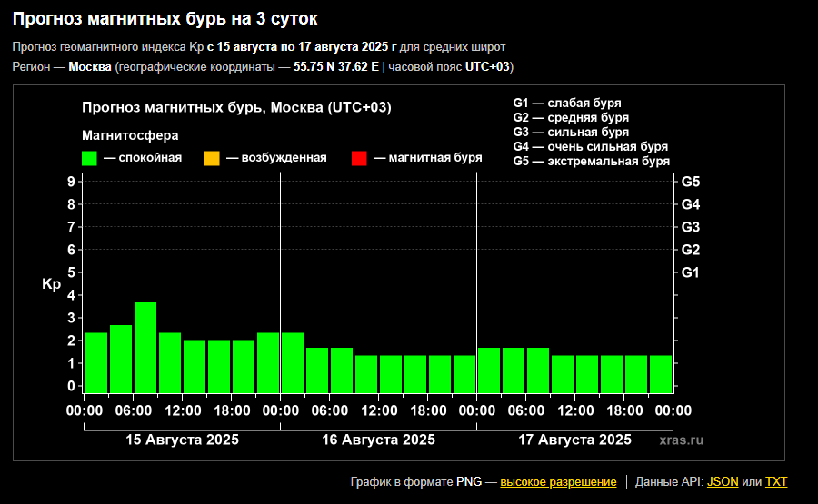Click the Kp axis label
Image resolution: width=818 pixels, height=504 pixels.
point(51,284)
